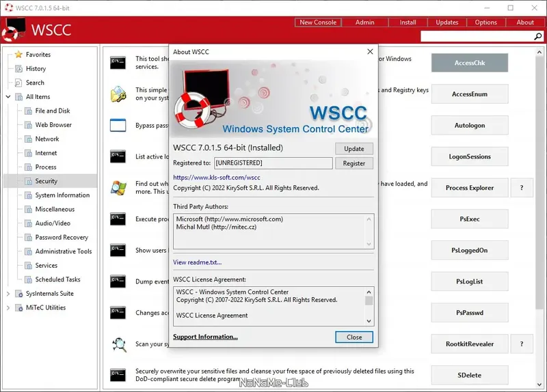The width and height of the screenshot is (547, 392).
Task: Select the Administrative Tools tree item
Action: click(64, 251)
